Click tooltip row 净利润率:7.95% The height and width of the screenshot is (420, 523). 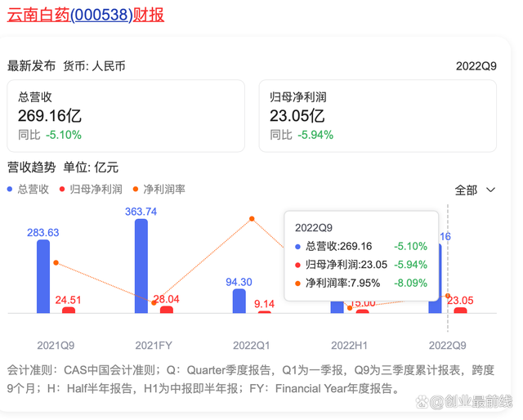pyautogui.click(x=361, y=283)
